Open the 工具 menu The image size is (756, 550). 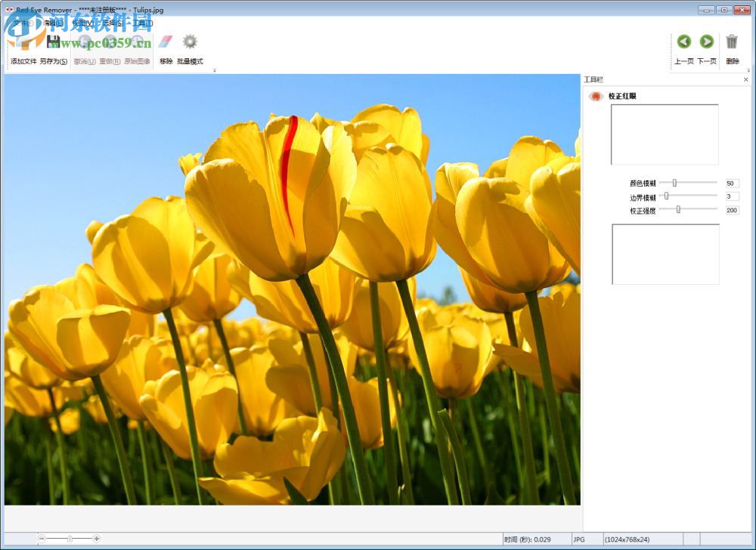[142, 23]
